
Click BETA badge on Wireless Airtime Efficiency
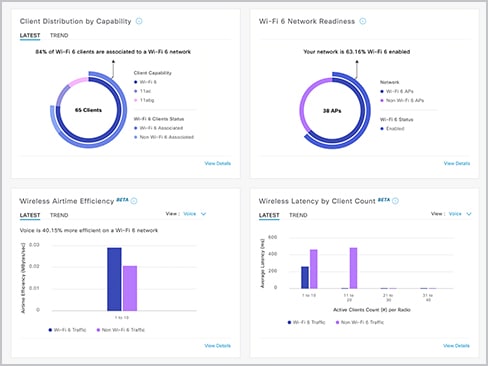(122, 200)
